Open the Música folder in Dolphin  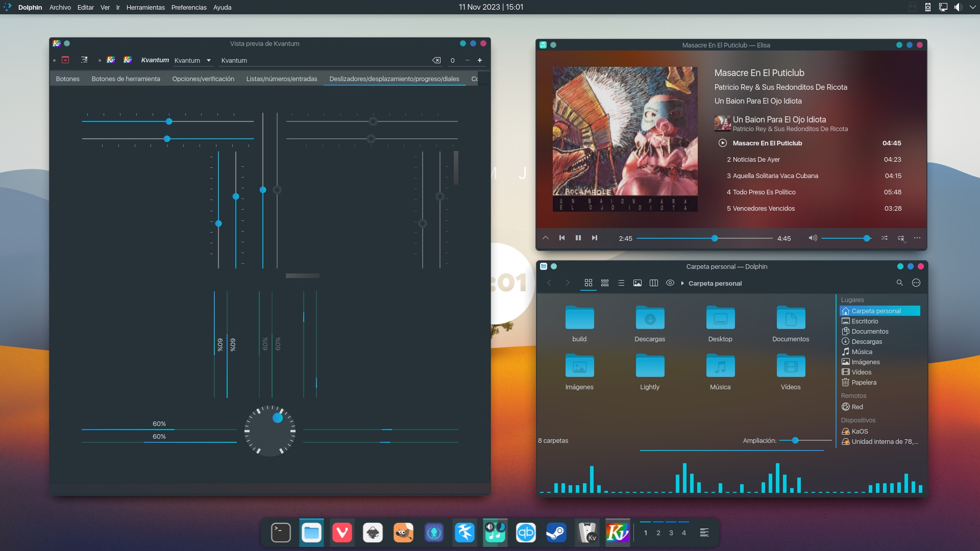[x=720, y=366]
